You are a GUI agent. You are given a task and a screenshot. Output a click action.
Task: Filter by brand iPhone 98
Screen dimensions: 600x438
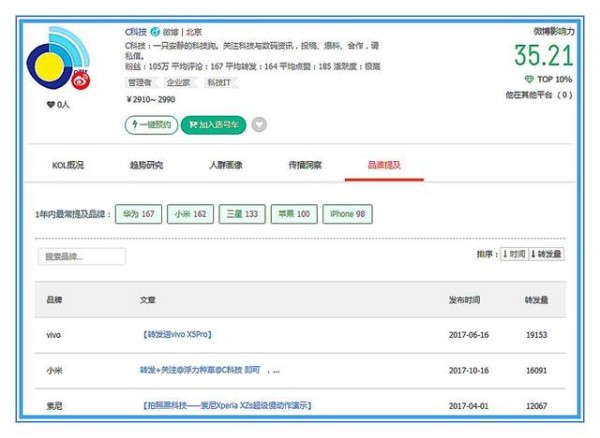pyautogui.click(x=347, y=214)
